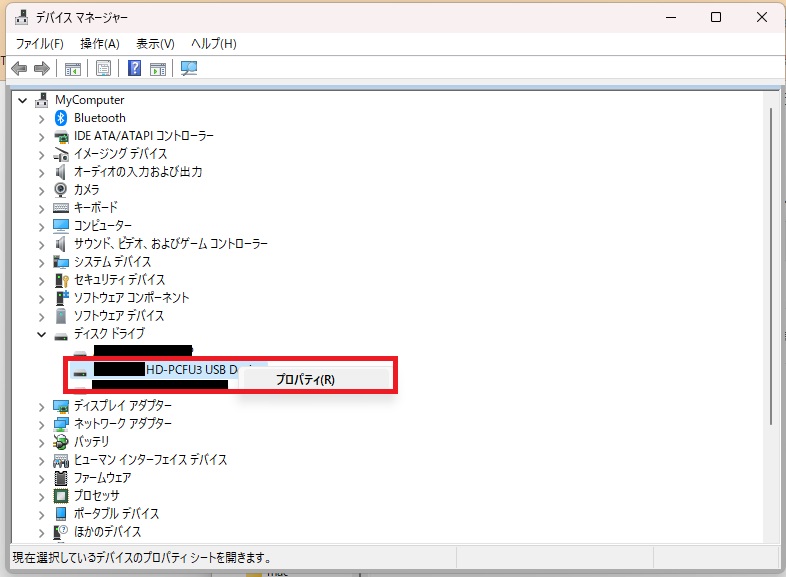This screenshot has width=786, height=577.
Task: Choose プロパティ(R) from the context menu
Action: point(305,379)
